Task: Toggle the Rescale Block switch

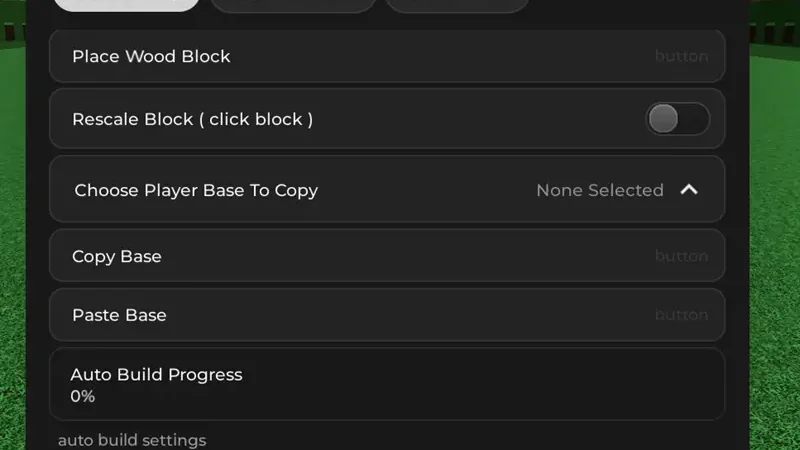Action: (x=677, y=119)
